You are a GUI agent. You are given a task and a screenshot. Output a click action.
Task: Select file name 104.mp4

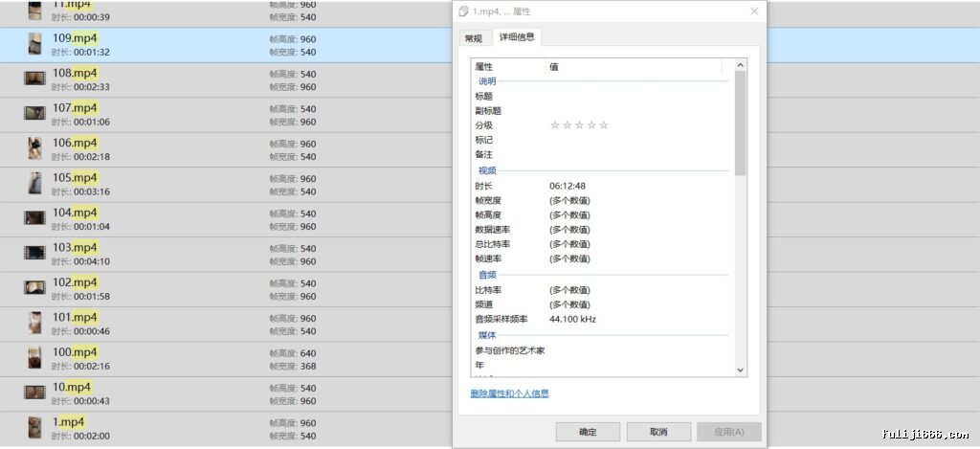[75, 213]
